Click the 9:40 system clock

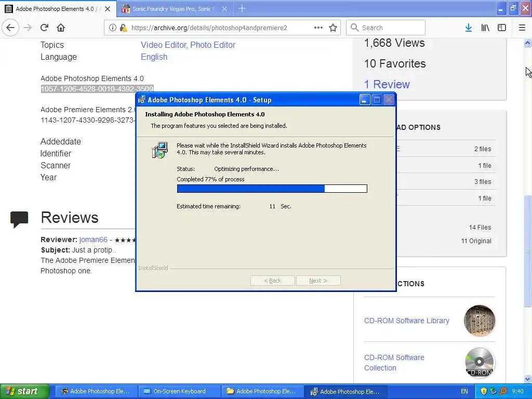(x=517, y=392)
